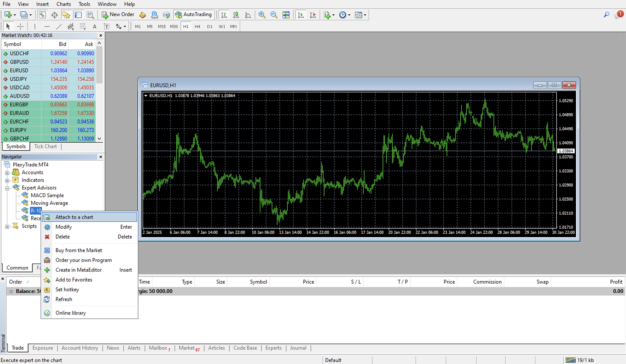Open the Tools menu
Viewport: 626px width, 364px height.
84,4
